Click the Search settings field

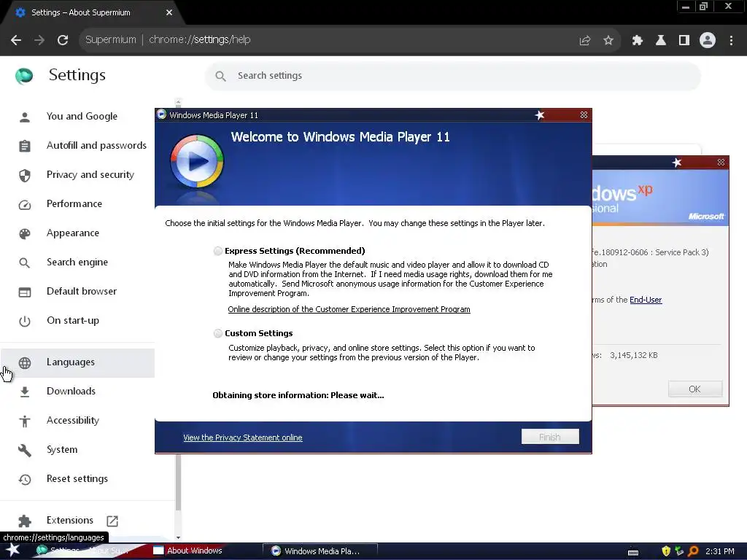coord(452,76)
